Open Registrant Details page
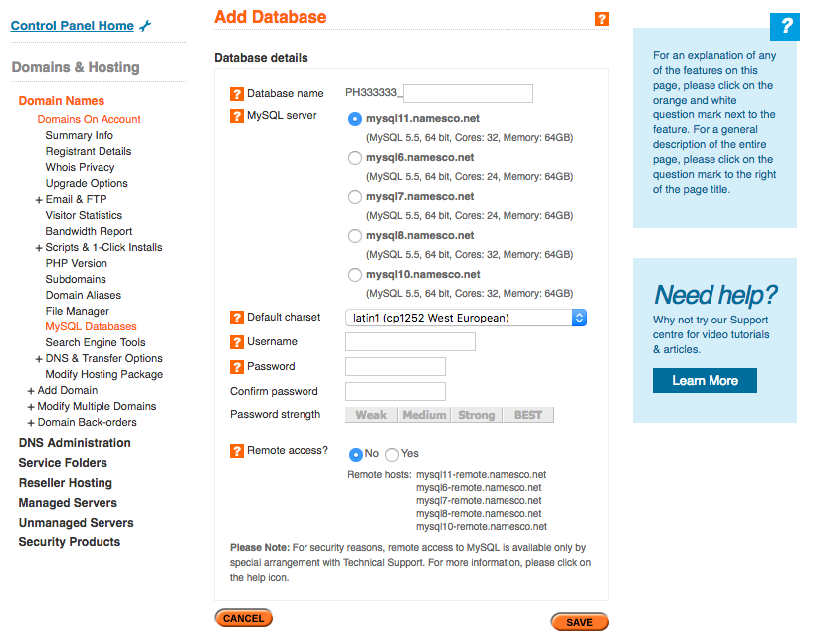 coord(89,152)
